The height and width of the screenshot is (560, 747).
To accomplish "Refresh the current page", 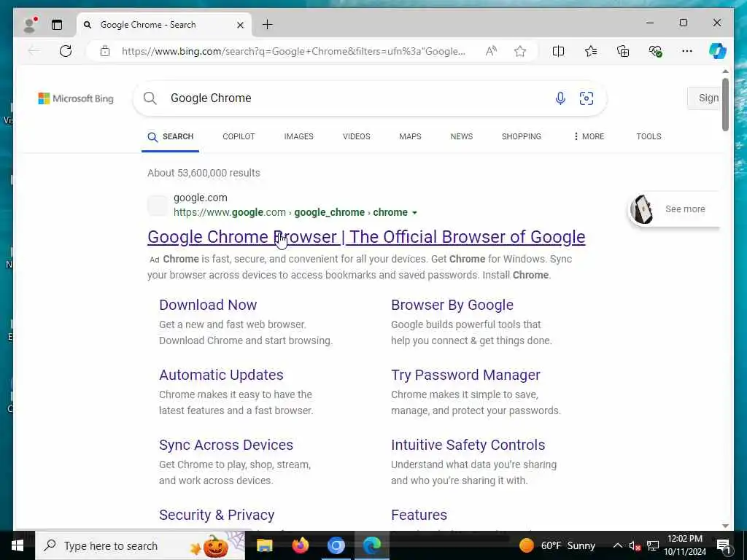I will click(66, 51).
